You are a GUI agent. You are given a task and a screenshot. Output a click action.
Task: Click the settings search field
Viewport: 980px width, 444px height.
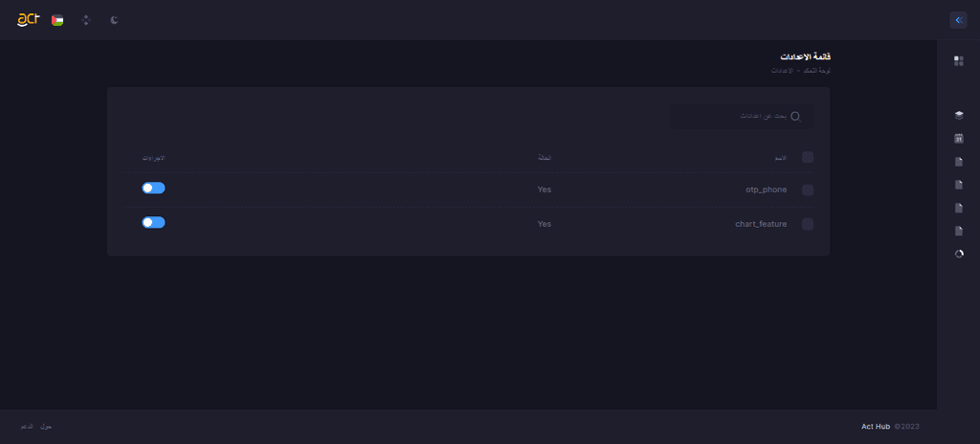pyautogui.click(x=742, y=117)
